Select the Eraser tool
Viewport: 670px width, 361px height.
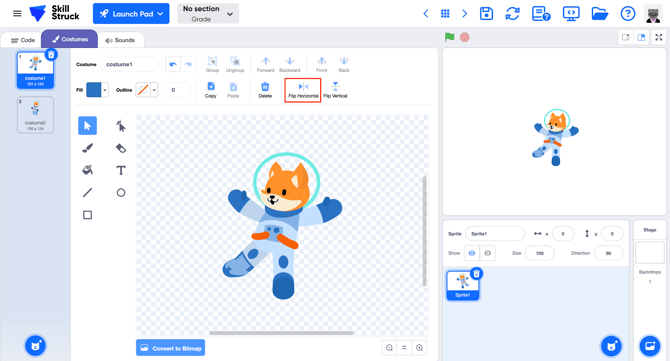coord(121,148)
